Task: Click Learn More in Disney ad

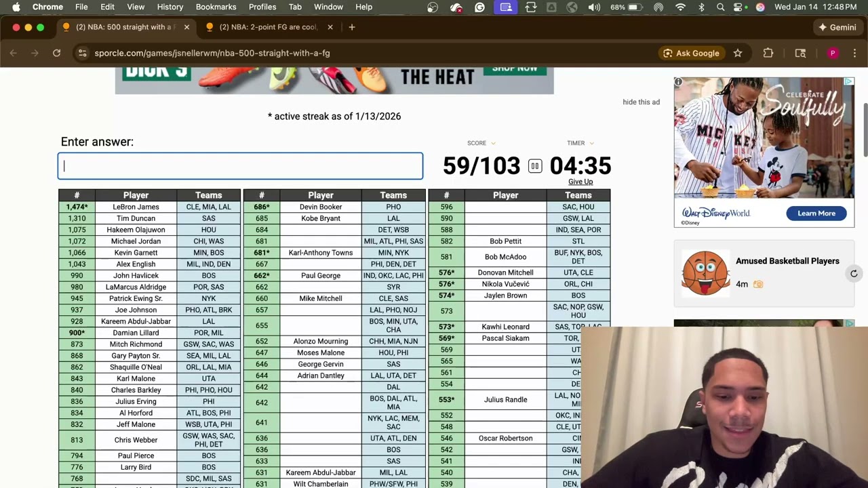Action: point(816,213)
